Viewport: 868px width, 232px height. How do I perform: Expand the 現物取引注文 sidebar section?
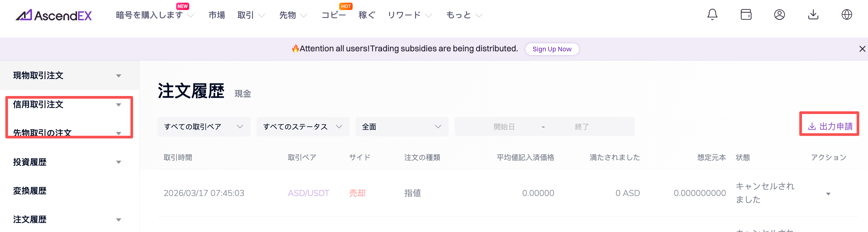67,75
